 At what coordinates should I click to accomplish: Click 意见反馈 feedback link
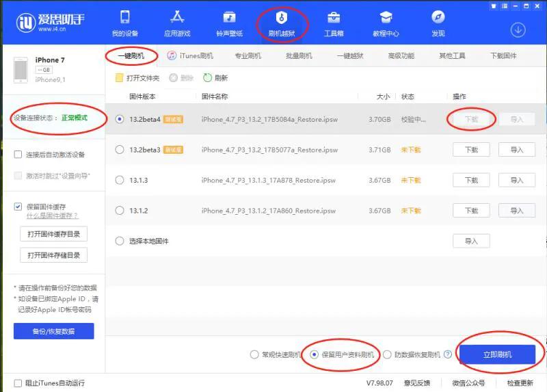(417, 383)
